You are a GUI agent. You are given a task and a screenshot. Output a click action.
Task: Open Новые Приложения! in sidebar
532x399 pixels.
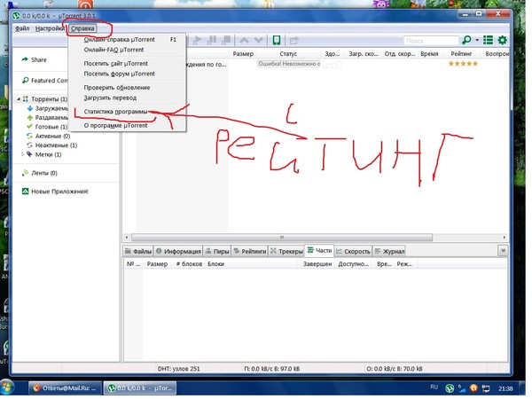[x=59, y=192]
